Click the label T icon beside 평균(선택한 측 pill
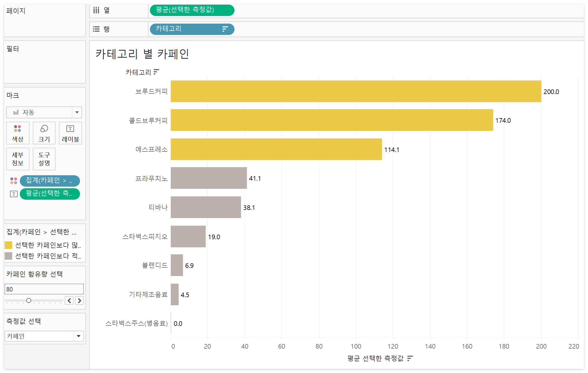 click(x=14, y=194)
